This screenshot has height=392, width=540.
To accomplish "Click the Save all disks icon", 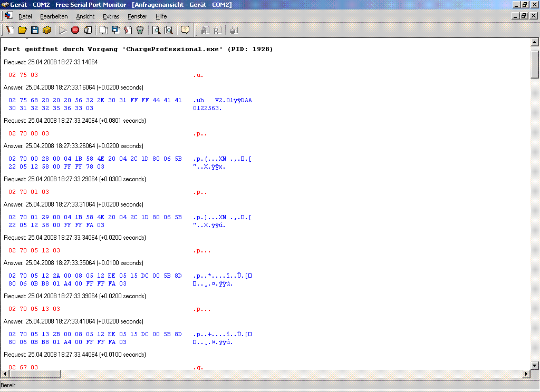I will point(116,30).
